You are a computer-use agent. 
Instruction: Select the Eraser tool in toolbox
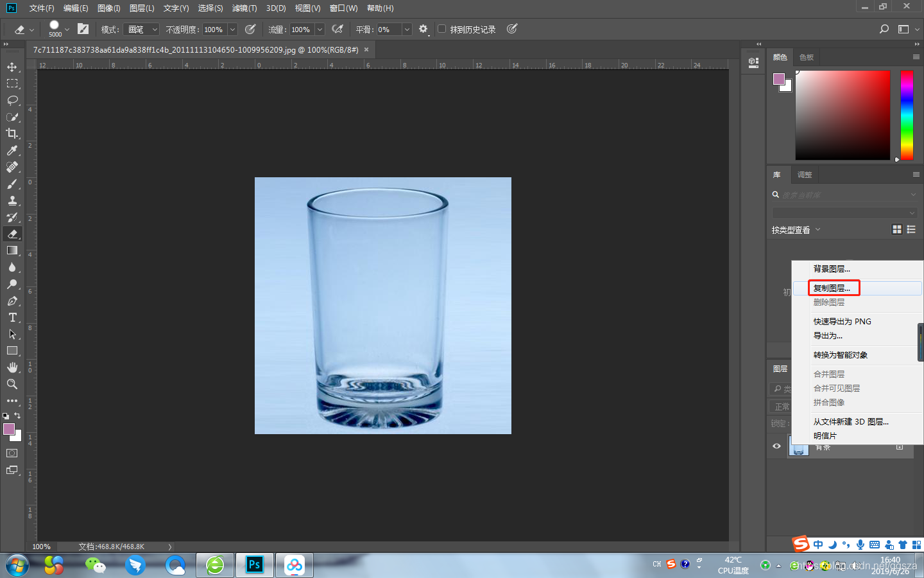tap(12, 234)
